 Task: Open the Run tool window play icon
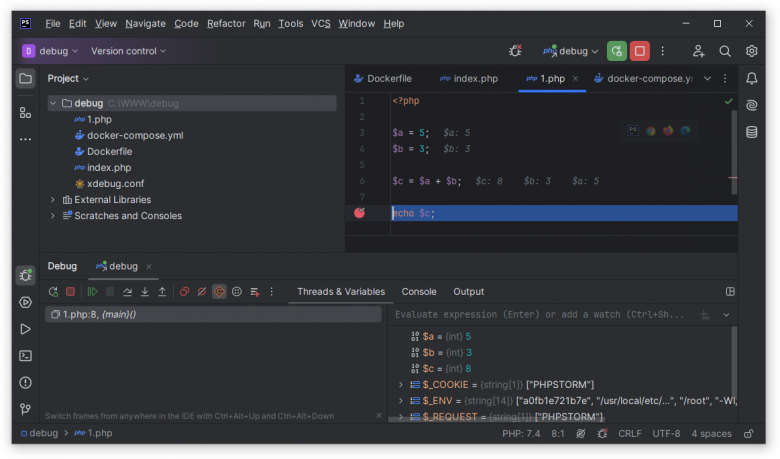click(25, 329)
